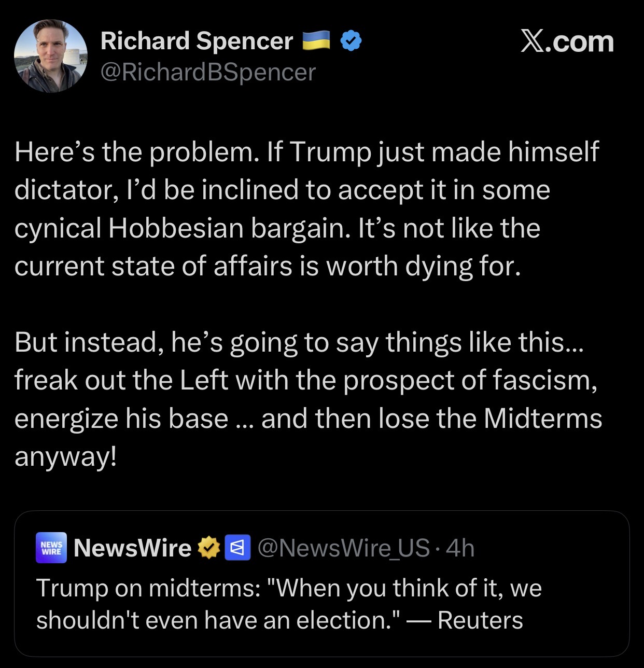644x668 pixels.
Task: Click NewsWire's gold verified badge
Action: (x=209, y=548)
